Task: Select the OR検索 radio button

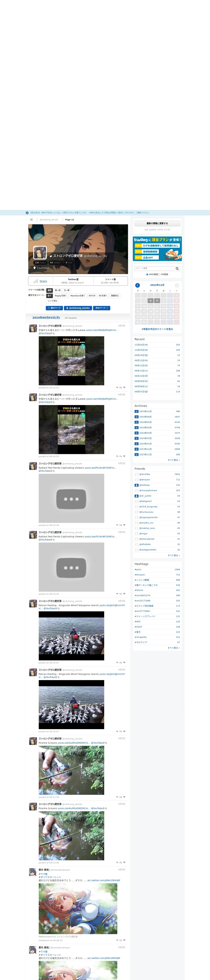Action: 159,274
